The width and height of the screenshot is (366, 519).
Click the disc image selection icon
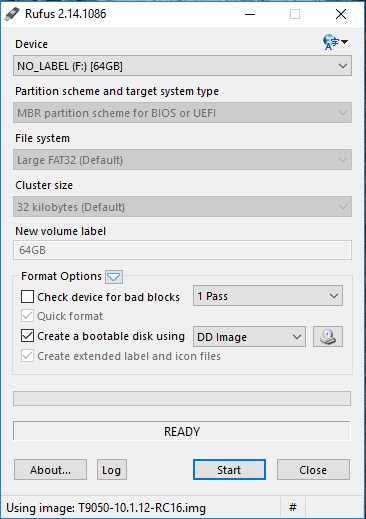(328, 337)
